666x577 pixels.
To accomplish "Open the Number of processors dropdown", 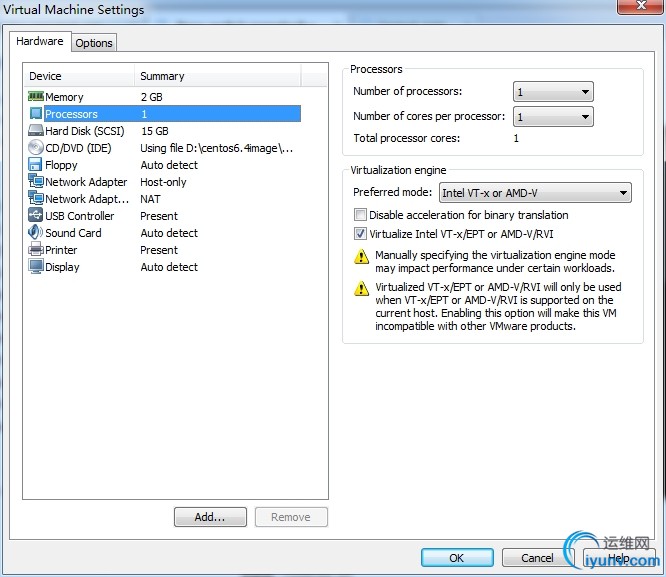I will click(x=553, y=92).
